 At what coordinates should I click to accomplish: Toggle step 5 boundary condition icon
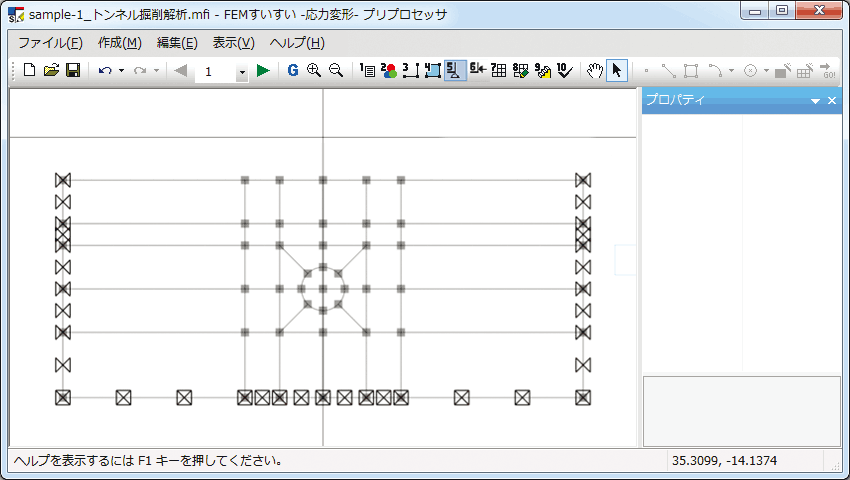[455, 71]
